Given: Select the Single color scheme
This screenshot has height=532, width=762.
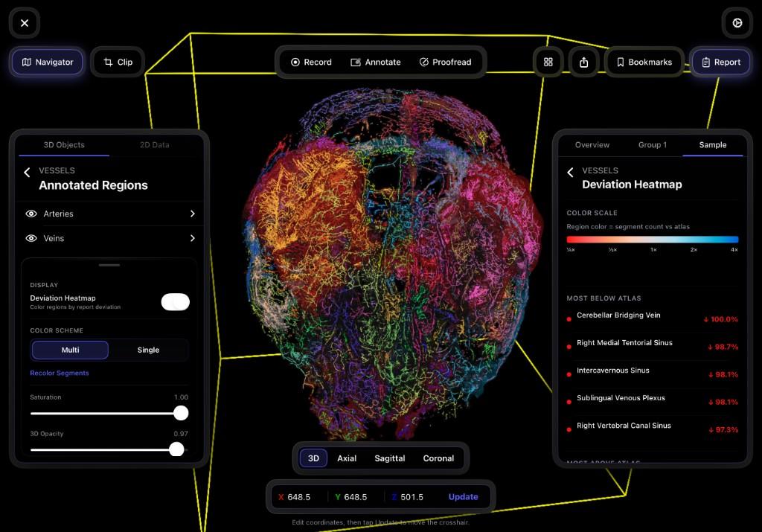Looking at the screenshot, I should click(x=148, y=350).
